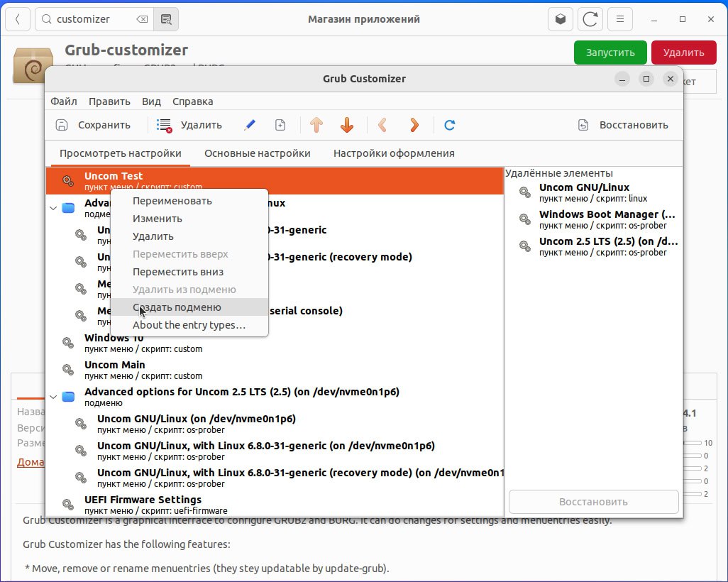Choose Изменить in the context menu

pos(189,219)
